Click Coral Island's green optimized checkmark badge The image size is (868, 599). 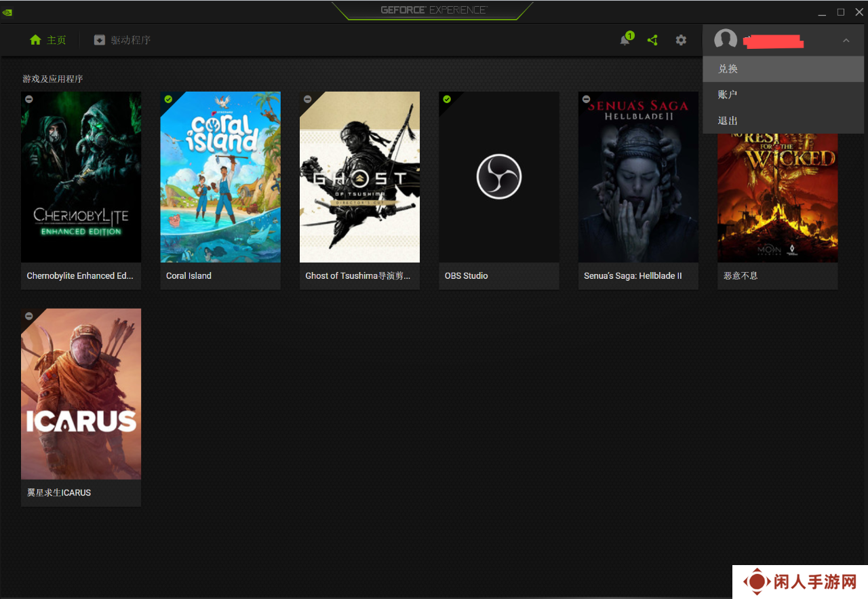[168, 99]
